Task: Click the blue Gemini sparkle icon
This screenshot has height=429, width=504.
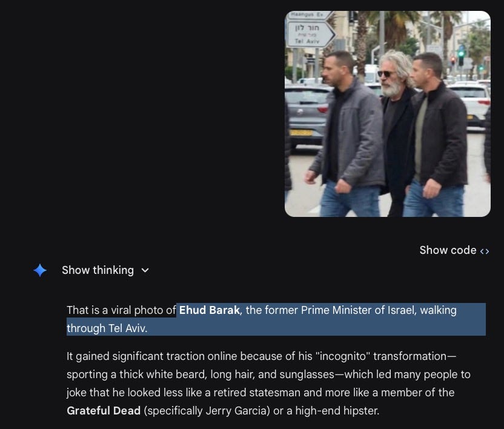Action: (x=40, y=270)
